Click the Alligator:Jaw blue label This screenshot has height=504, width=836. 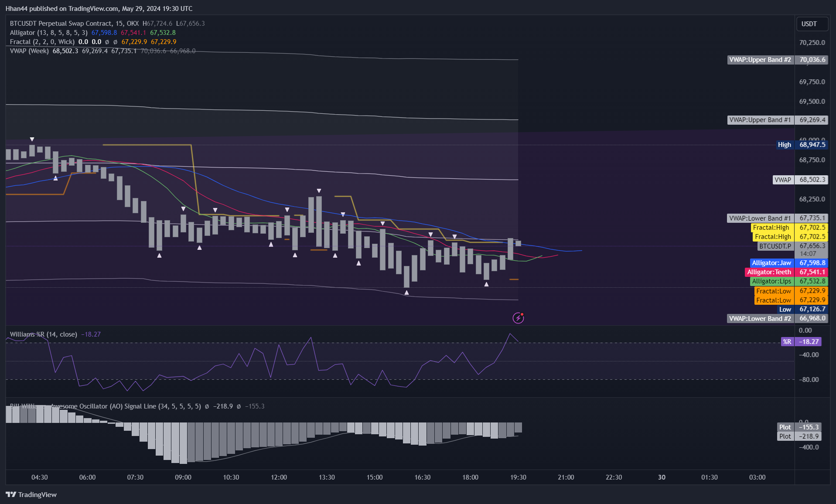tap(771, 263)
